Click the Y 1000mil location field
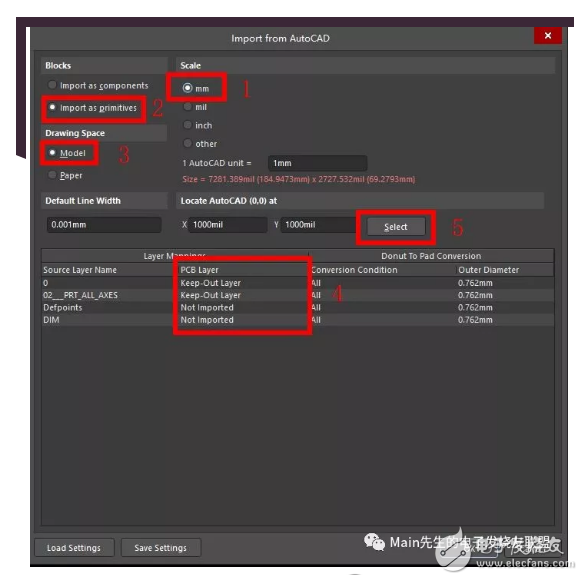This screenshot has height=575, width=578. [x=319, y=224]
